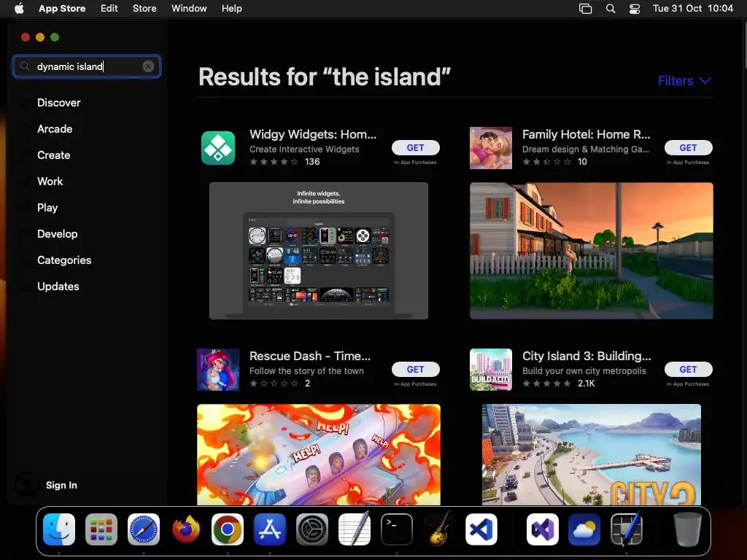The height and width of the screenshot is (560, 747).
Task: Open the Family Hotel screenshot preview
Action: pyautogui.click(x=591, y=251)
